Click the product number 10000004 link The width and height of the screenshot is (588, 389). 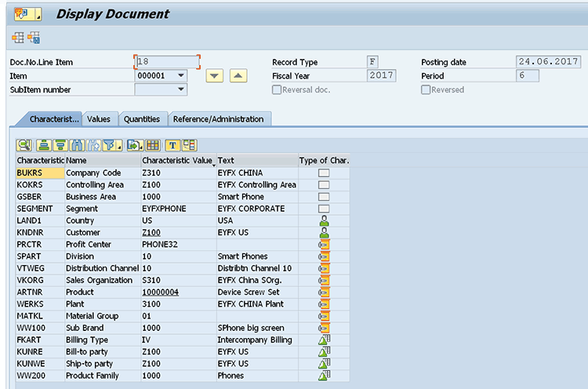(160, 293)
